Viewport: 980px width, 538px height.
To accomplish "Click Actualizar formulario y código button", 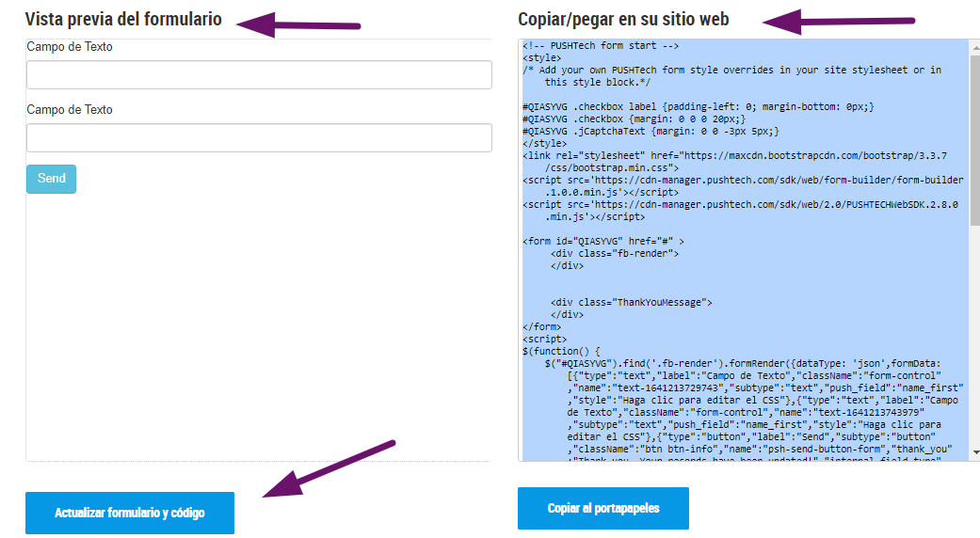I will [x=130, y=513].
